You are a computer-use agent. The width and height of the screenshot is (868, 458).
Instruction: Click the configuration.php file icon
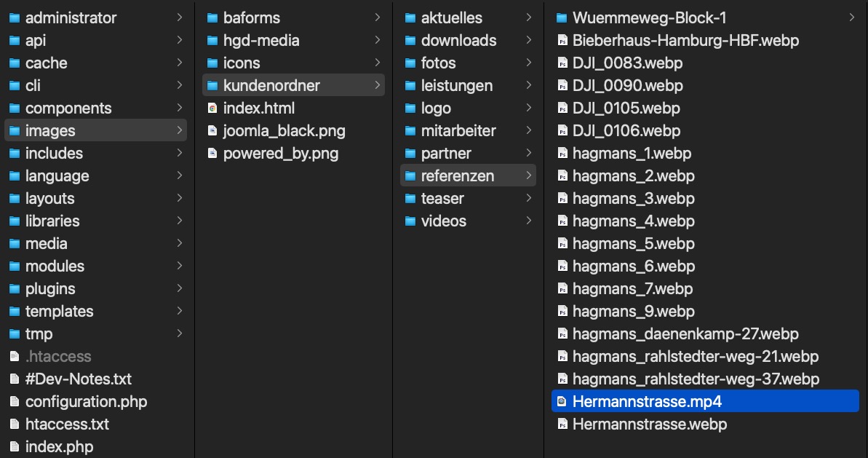[15, 402]
